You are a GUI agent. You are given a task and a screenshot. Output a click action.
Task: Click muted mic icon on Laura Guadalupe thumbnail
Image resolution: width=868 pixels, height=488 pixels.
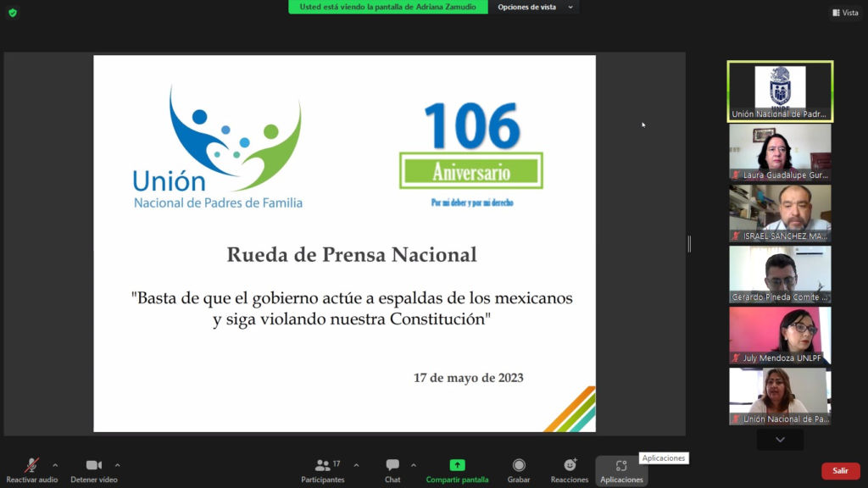(x=736, y=175)
